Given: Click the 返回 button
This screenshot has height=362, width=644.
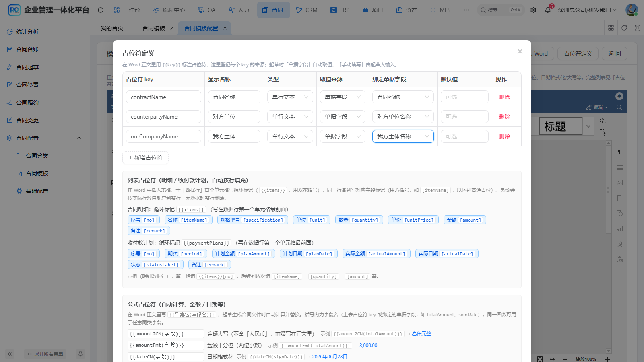Looking at the screenshot, I should (614, 53).
